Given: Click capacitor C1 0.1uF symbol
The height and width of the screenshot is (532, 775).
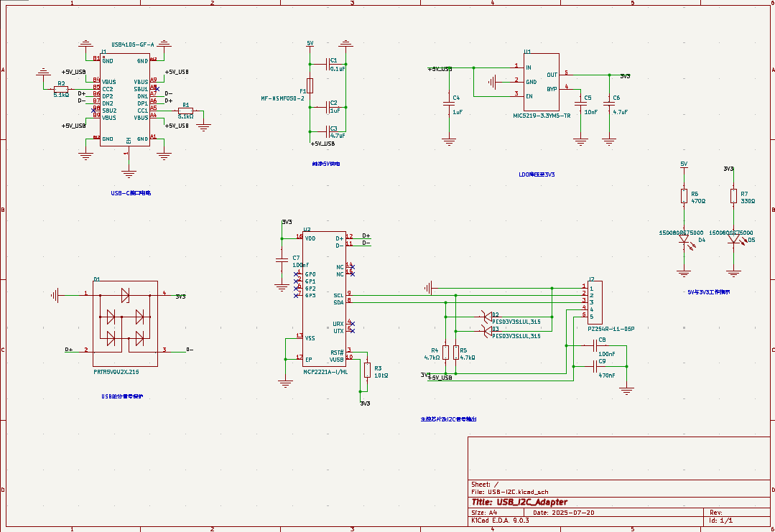Looking at the screenshot, I should pos(328,64).
